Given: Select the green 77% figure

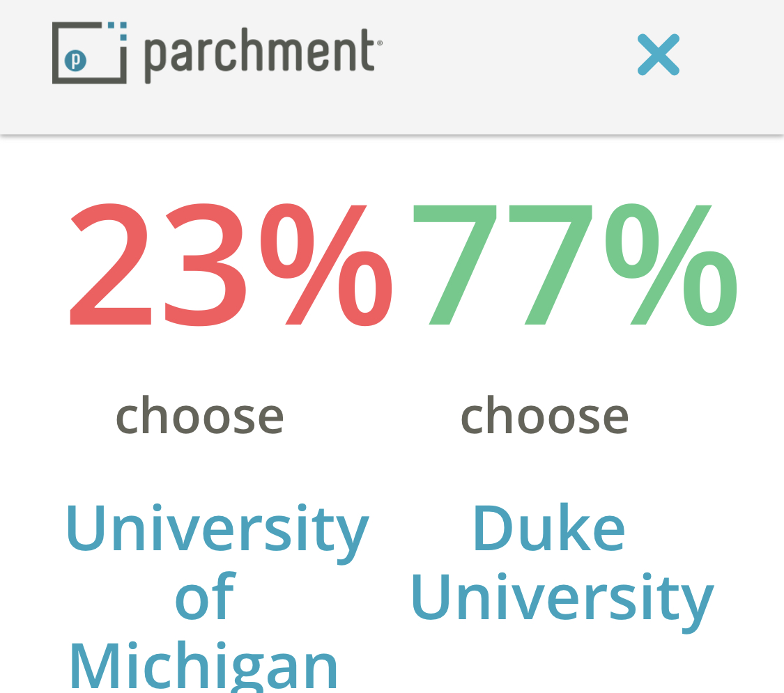Looking at the screenshot, I should tap(574, 265).
